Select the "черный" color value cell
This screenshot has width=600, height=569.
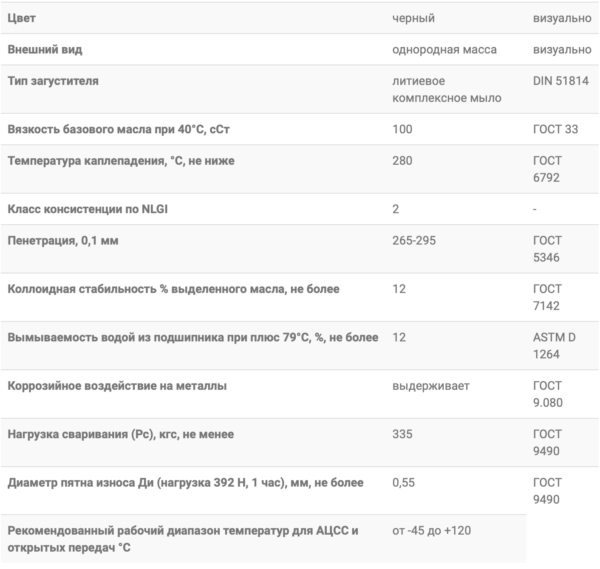pyautogui.click(x=415, y=19)
